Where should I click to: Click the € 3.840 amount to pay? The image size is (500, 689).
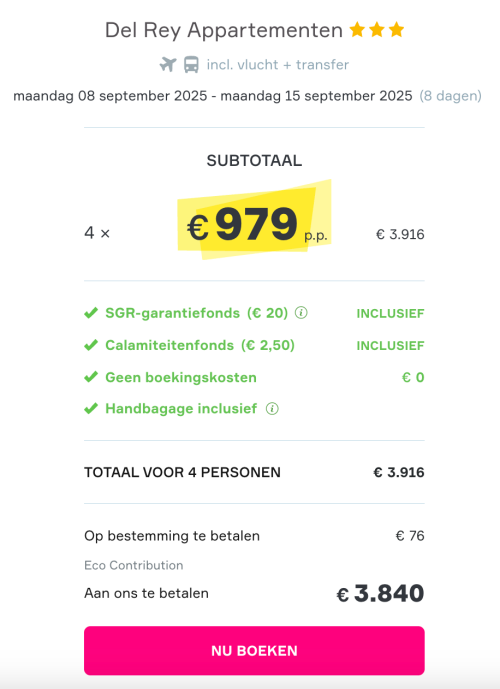coord(380,594)
